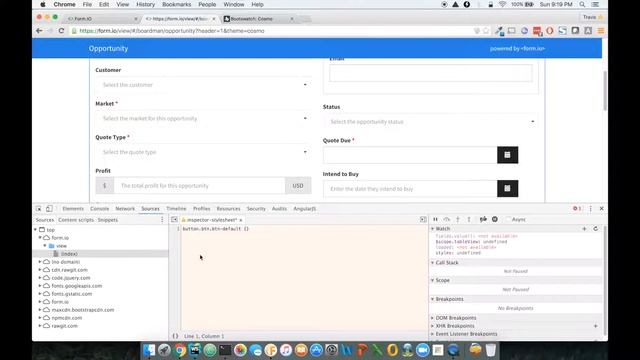Switch to the Elements tab
Image resolution: width=640 pixels, height=360 pixels.
pos(73,209)
